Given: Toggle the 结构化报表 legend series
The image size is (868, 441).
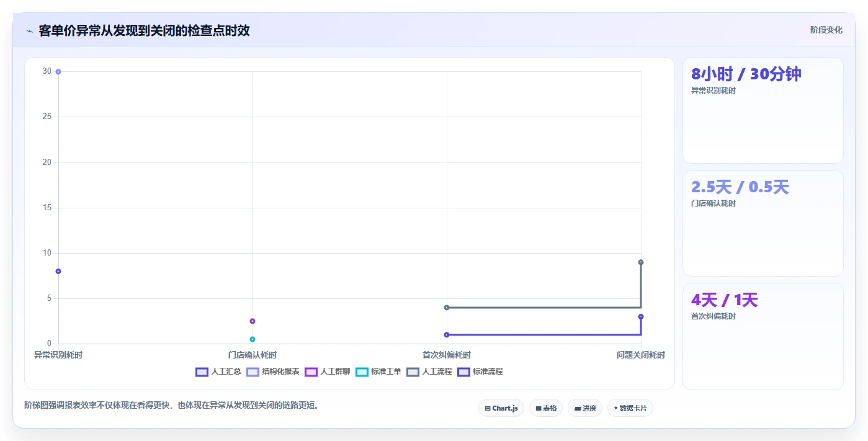Looking at the screenshot, I should (x=273, y=372).
